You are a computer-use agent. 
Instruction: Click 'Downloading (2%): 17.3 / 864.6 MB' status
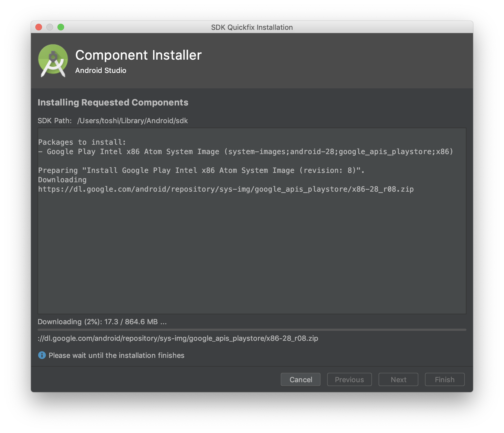coord(102,322)
